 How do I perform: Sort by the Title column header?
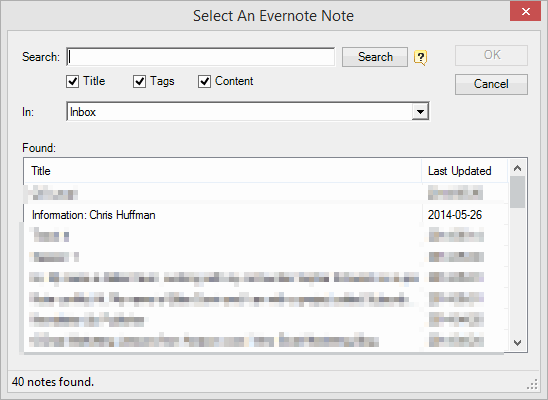[x=223, y=171]
